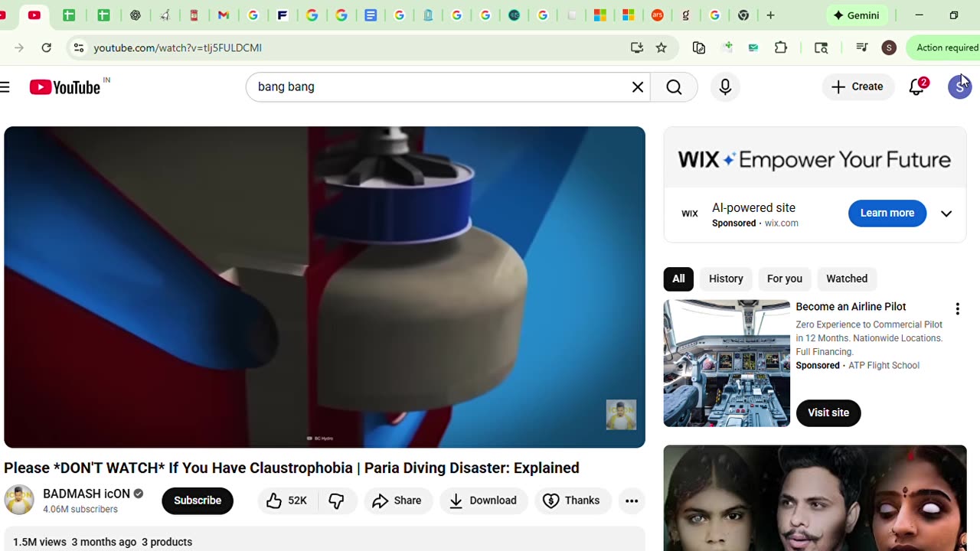Click the '4.06M subscribers' text
This screenshot has height=551, width=980.
(80, 509)
